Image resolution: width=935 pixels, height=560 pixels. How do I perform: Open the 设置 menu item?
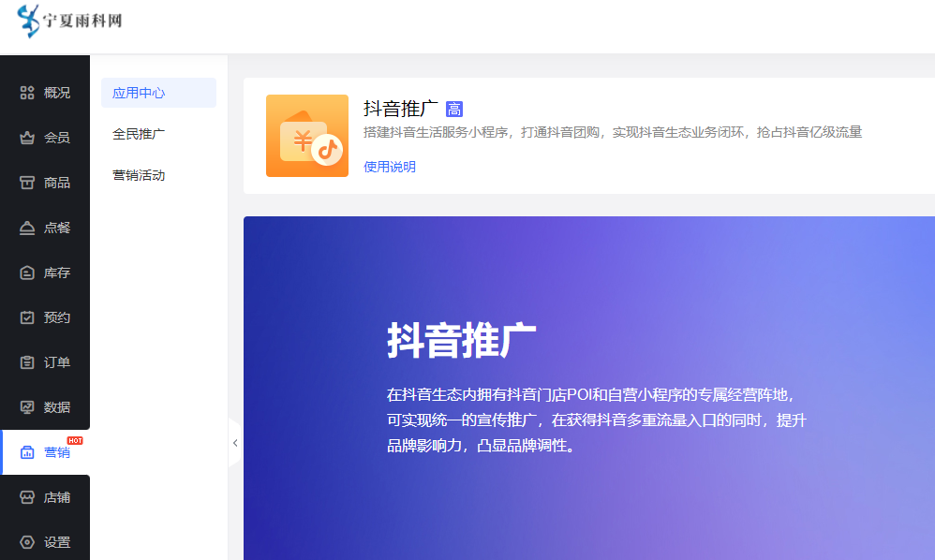point(45,542)
